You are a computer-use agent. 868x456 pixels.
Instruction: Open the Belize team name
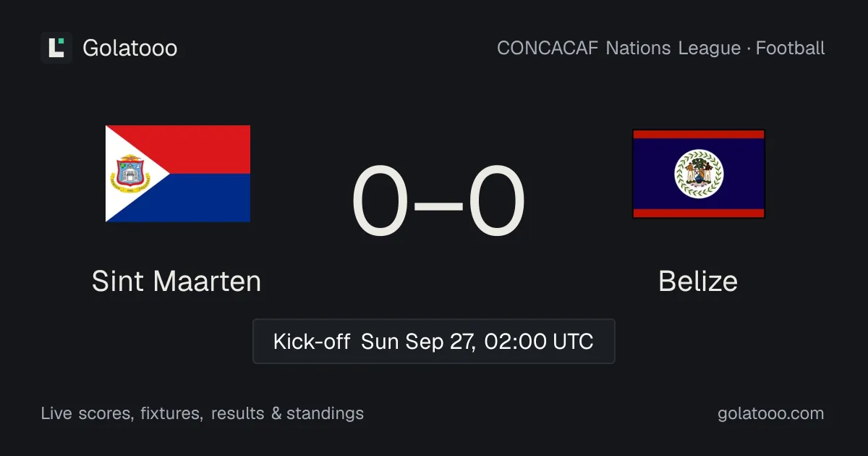click(698, 281)
